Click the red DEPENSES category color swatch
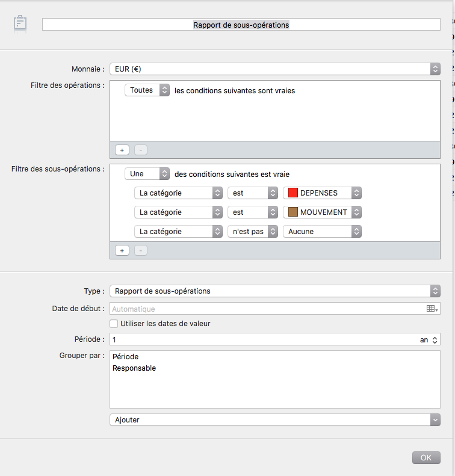The width and height of the screenshot is (455, 476). pos(292,193)
